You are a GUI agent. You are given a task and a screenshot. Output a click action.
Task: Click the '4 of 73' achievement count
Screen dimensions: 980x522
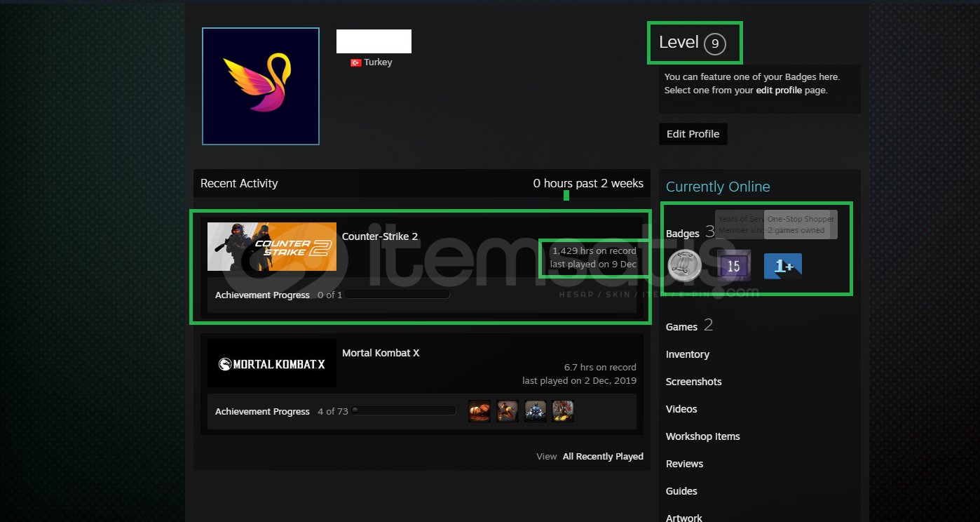[x=333, y=411]
